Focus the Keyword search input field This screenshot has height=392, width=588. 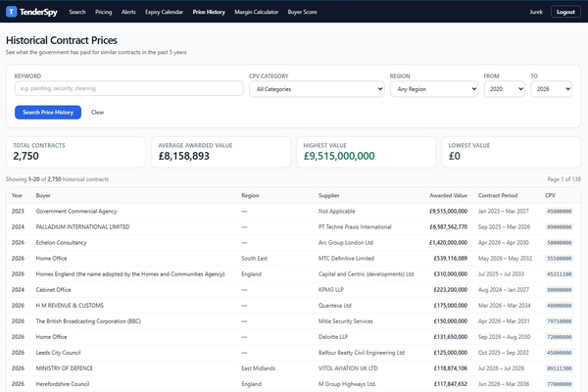(129, 88)
